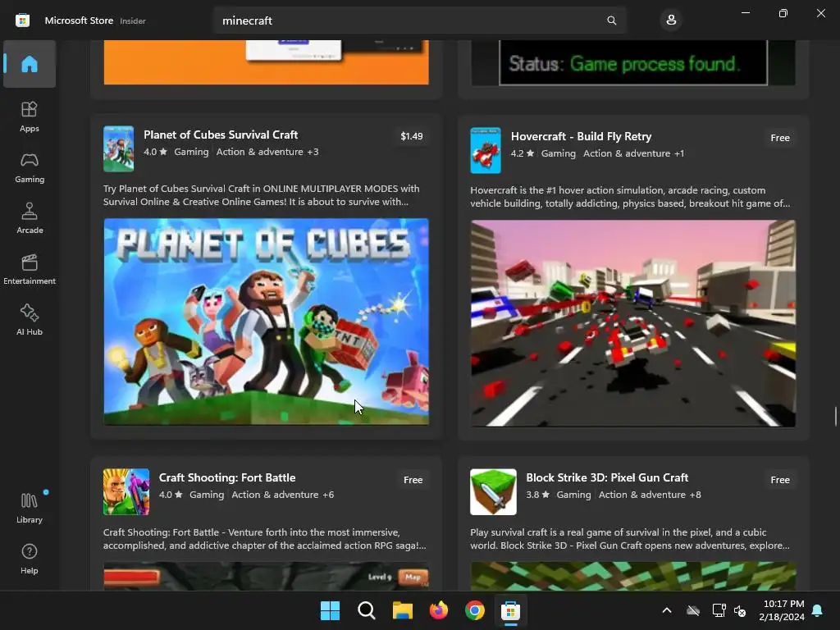This screenshot has height=630, width=840.
Task: Open the Windows Start menu
Action: click(330, 610)
